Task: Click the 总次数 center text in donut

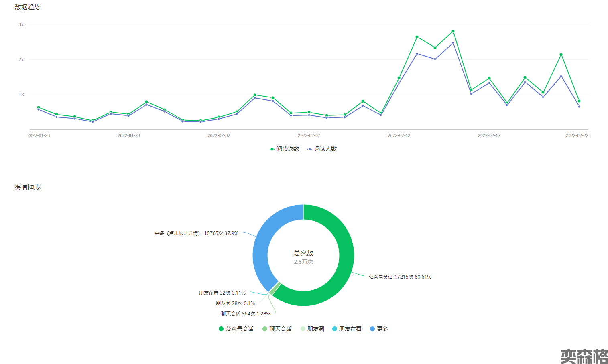Action: (303, 253)
